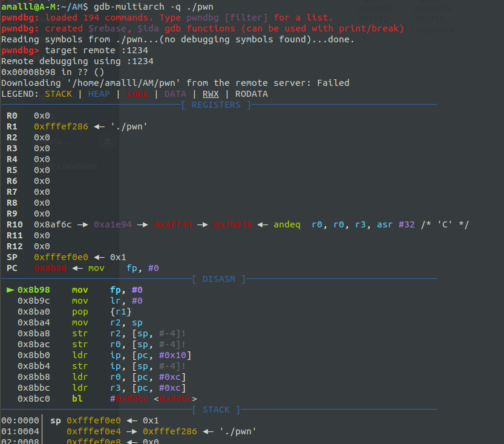The height and width of the screenshot is (444, 504).
Task: Click R10 value 0x8af6c
Action: pyautogui.click(x=53, y=224)
